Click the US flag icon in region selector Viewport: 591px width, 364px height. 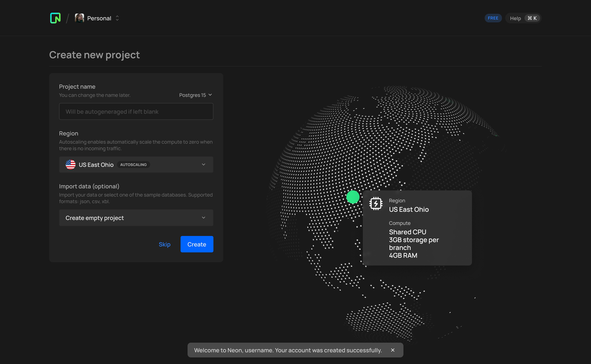pyautogui.click(x=70, y=164)
